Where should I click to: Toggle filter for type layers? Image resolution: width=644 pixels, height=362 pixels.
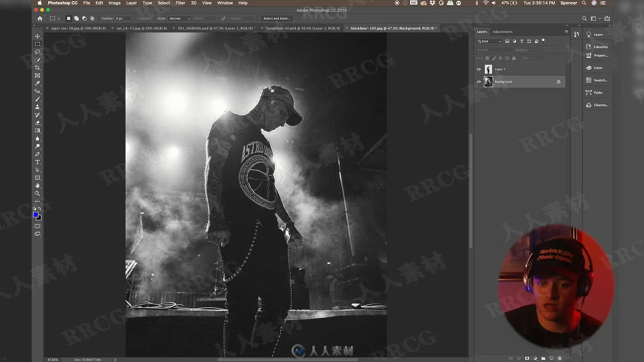[x=522, y=41]
